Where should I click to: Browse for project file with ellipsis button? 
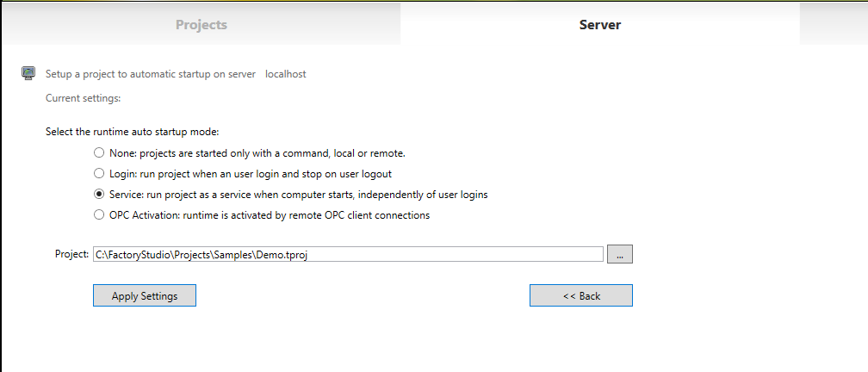tap(620, 254)
